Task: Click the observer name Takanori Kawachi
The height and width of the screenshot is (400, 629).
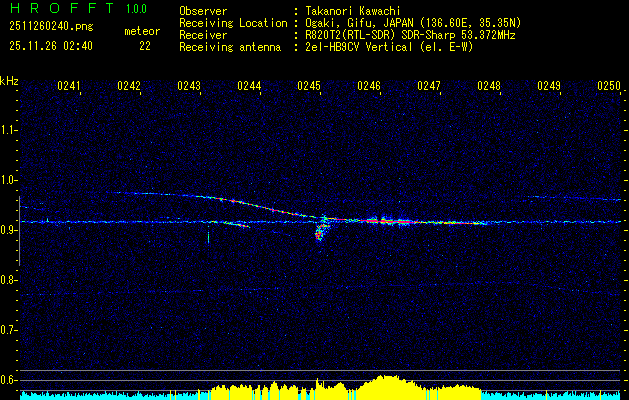Action: point(353,11)
